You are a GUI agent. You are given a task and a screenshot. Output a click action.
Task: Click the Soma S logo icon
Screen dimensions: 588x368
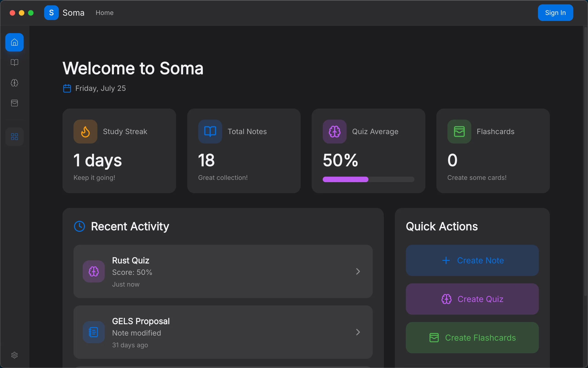51,13
